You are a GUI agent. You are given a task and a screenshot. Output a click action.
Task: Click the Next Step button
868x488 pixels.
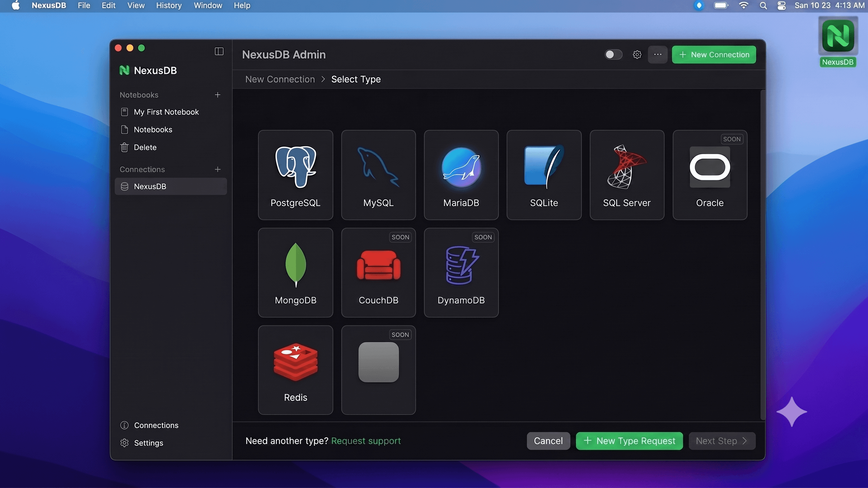point(722,441)
